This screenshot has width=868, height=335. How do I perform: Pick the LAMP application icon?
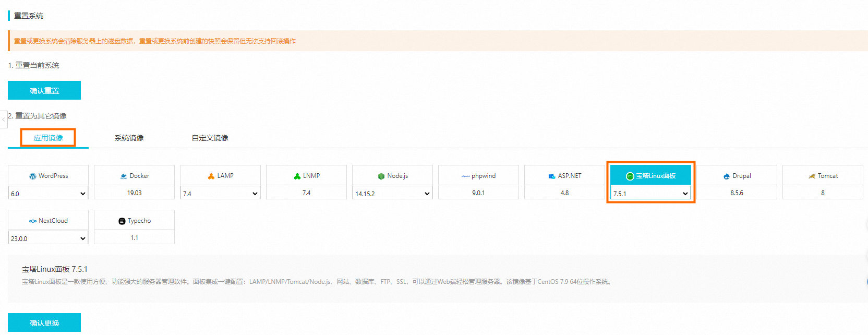pyautogui.click(x=211, y=176)
